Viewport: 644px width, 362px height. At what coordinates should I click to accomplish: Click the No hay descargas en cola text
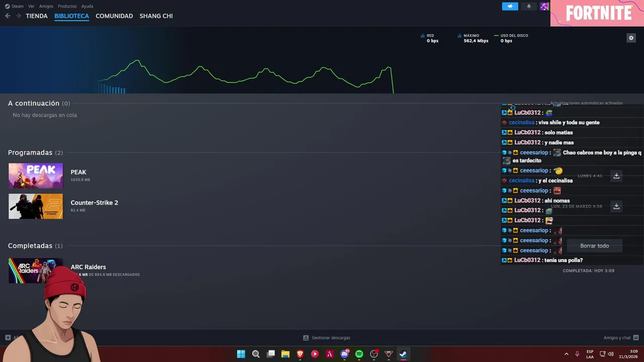click(x=45, y=115)
